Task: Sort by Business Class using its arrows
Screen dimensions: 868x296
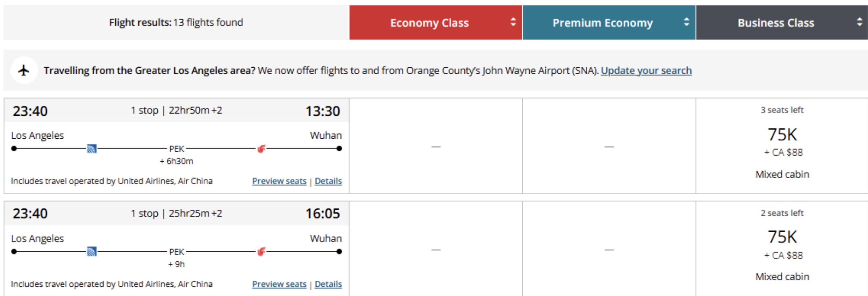Action: 860,22
